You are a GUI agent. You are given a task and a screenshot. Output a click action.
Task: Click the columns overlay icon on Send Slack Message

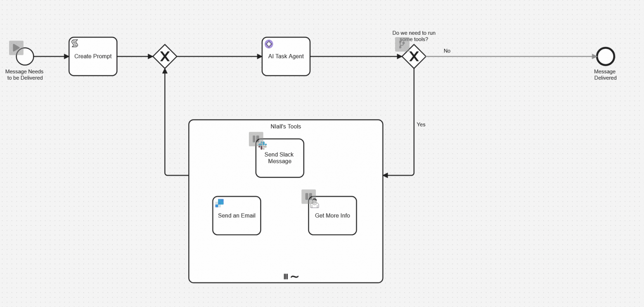[x=256, y=139]
